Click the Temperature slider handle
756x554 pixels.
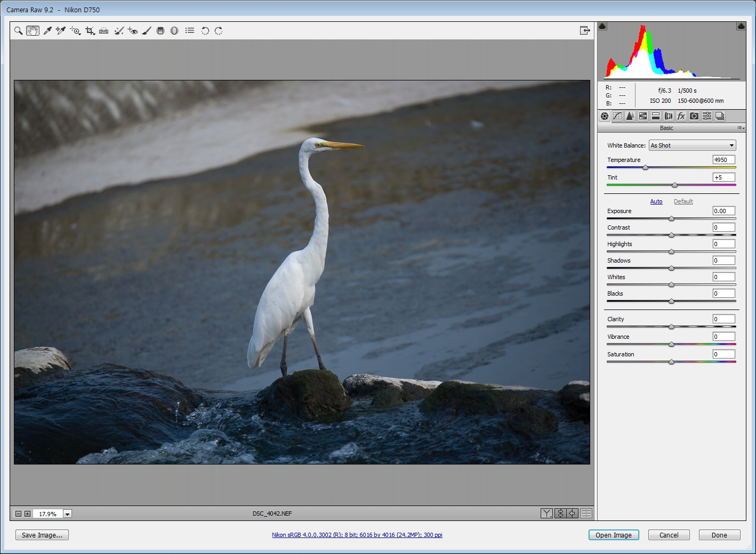coord(645,168)
